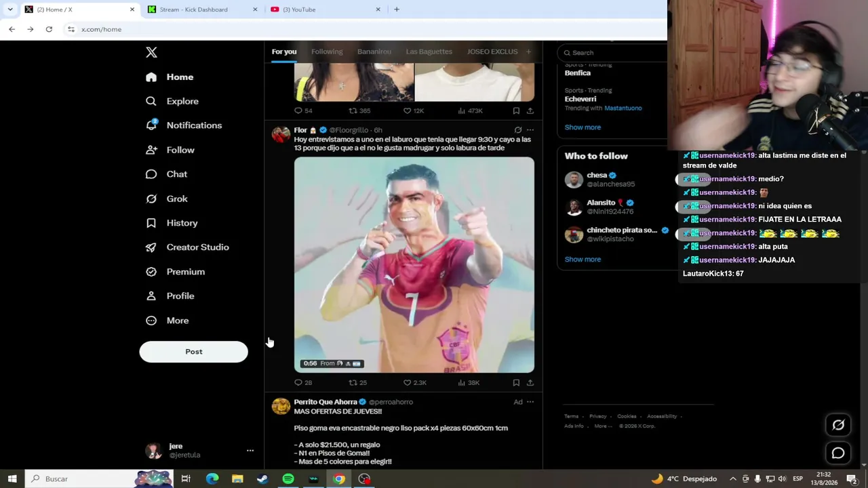The image size is (868, 488).
Task: Go to the Follow section
Action: click(170, 150)
